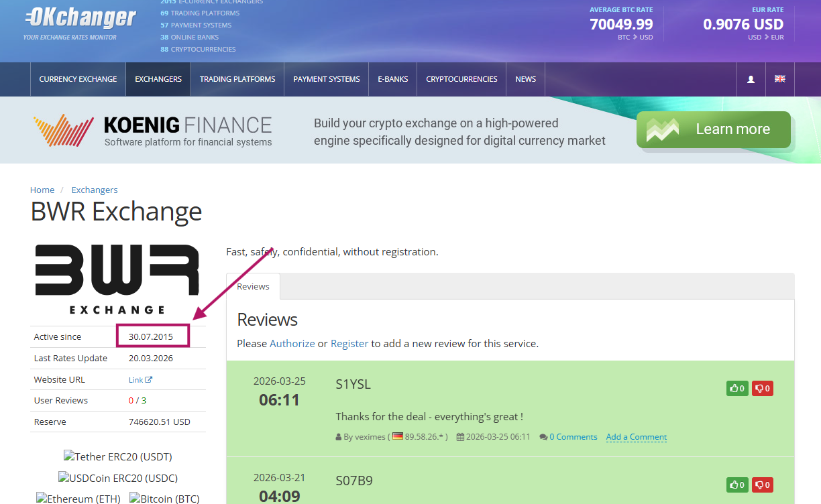
Task: Click average BTC rate value 70049.99
Action: tap(621, 24)
